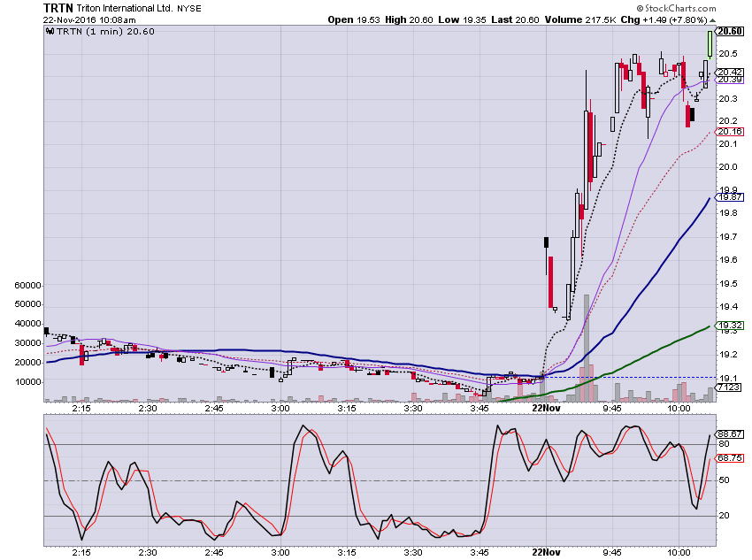This screenshot has width=752, height=560.
Task: Click the 2:15 label under the oscillator panel
Action: click(x=81, y=552)
